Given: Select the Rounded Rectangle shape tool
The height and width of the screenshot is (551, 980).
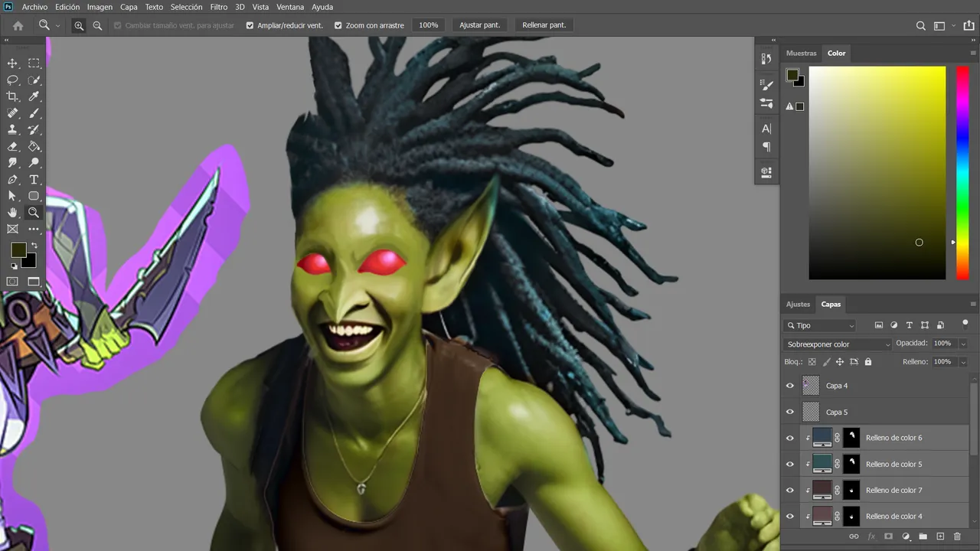Looking at the screenshot, I should [x=34, y=196].
